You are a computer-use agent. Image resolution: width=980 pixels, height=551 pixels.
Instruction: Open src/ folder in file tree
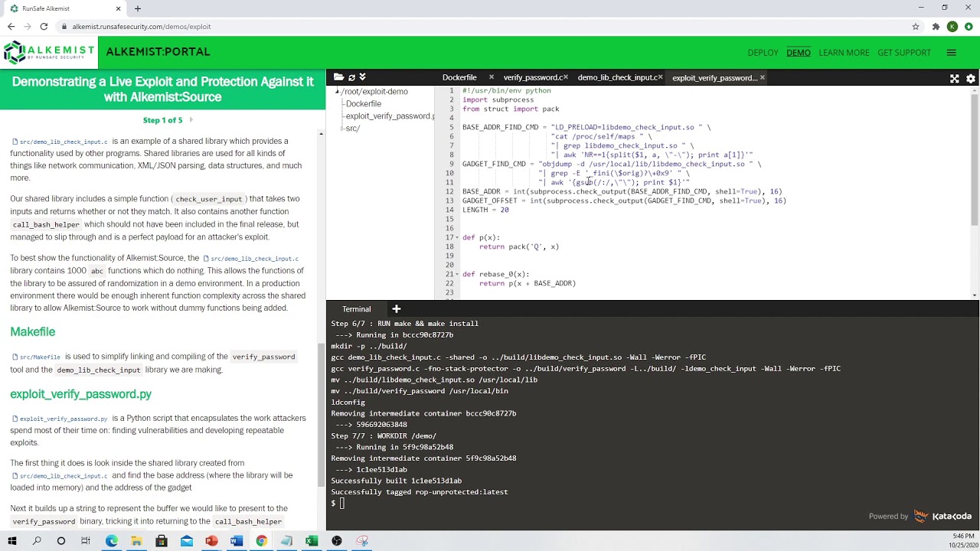(353, 129)
